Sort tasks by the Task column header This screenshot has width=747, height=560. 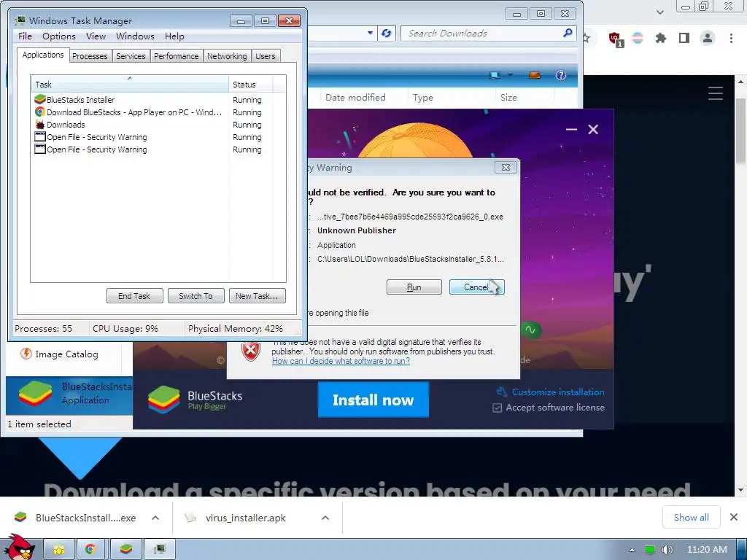tap(129, 85)
